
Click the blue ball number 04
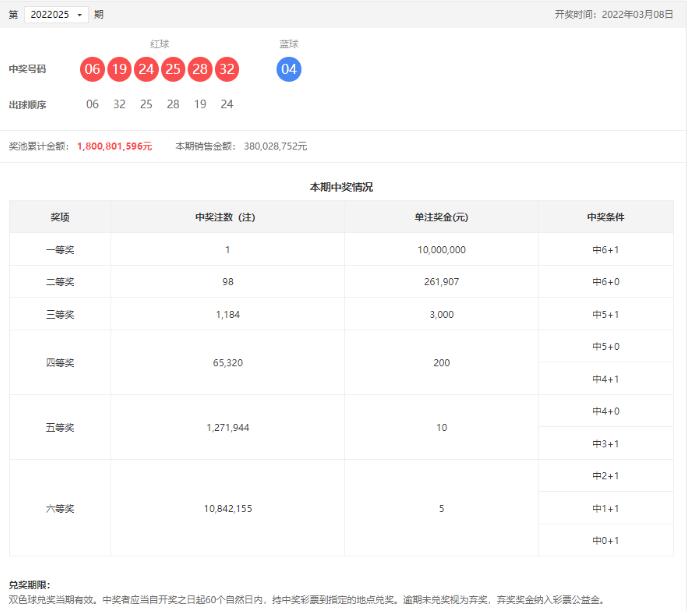tap(289, 69)
